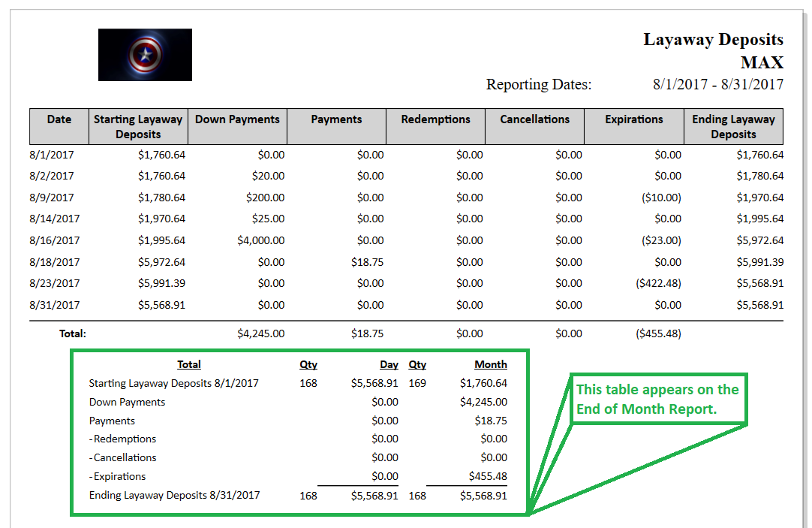Click the underlined Total heading in summary
Viewport: 812px width, 528px height.
[x=189, y=365]
